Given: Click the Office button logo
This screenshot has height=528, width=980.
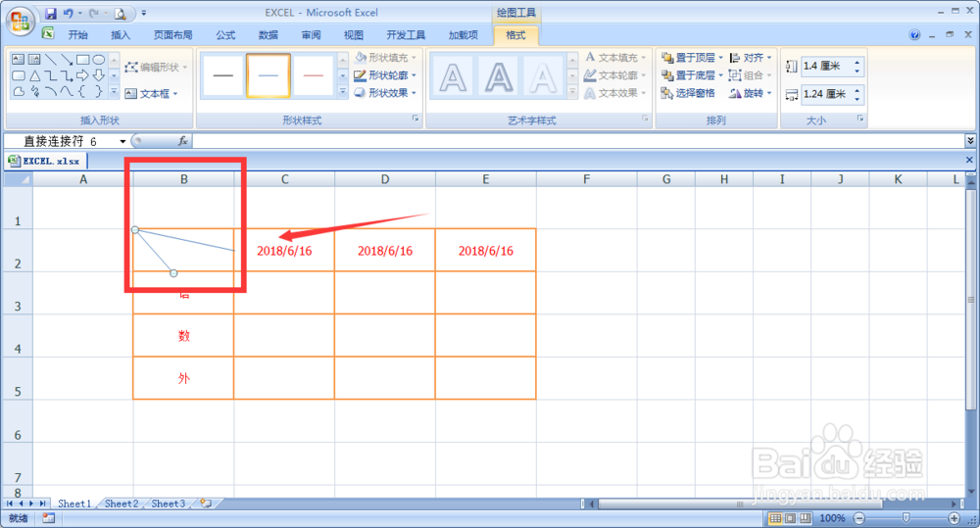Looking at the screenshot, I should (x=20, y=22).
